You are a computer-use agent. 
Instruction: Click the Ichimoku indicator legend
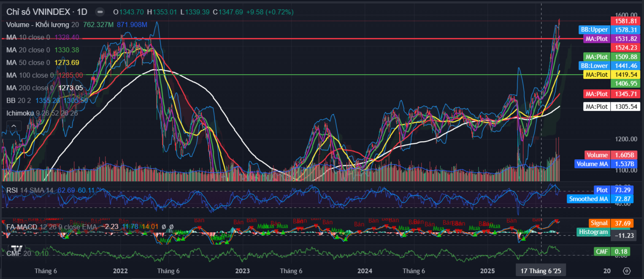pyautogui.click(x=20, y=113)
